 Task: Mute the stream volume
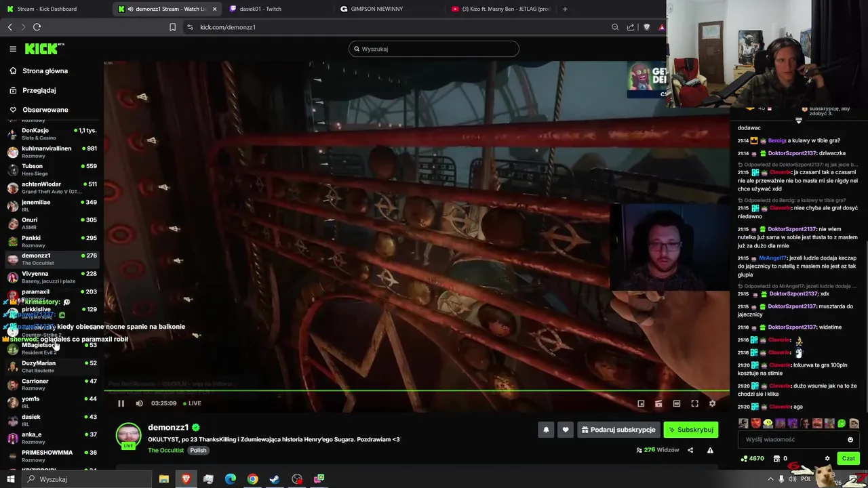(139, 403)
